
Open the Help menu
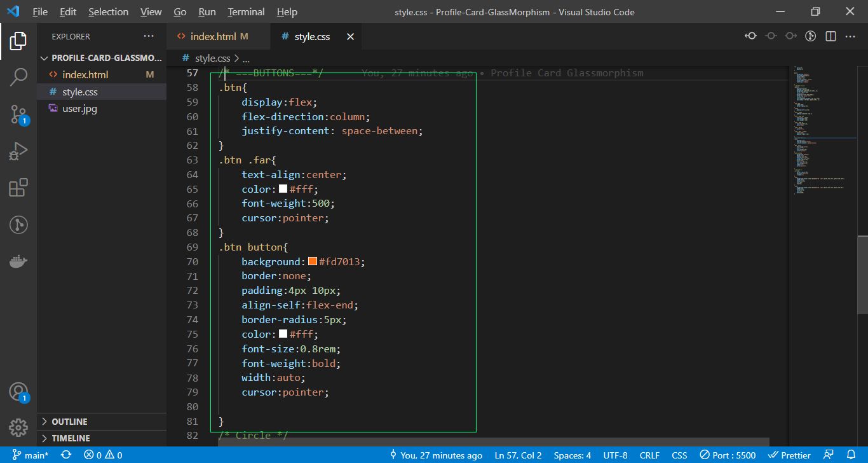[287, 12]
